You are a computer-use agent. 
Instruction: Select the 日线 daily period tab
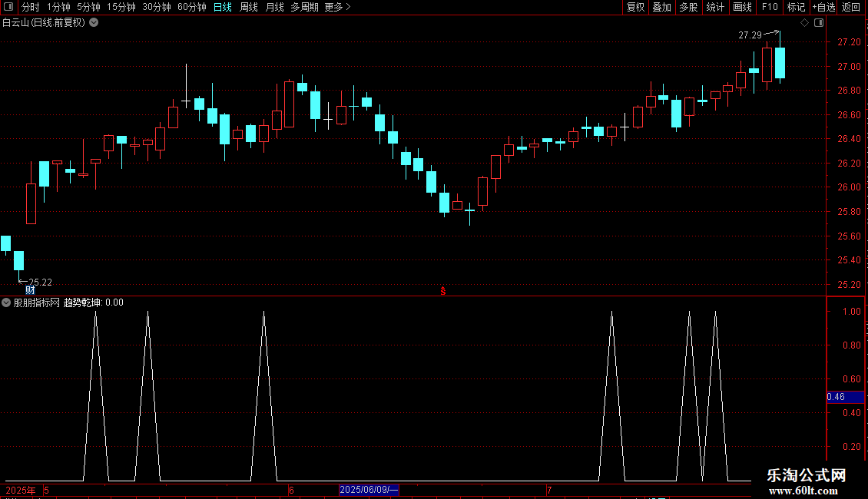(x=223, y=7)
